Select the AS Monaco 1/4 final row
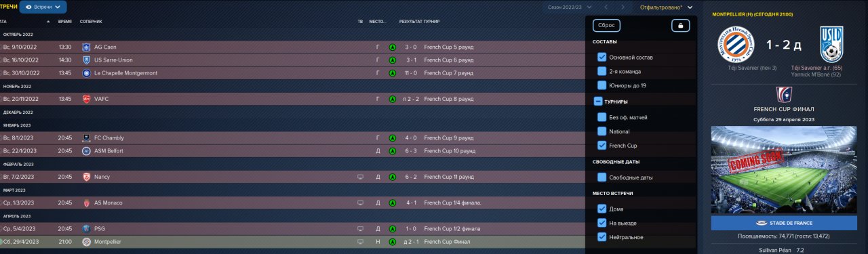Viewport: 868px width, 254px height. click(x=292, y=203)
